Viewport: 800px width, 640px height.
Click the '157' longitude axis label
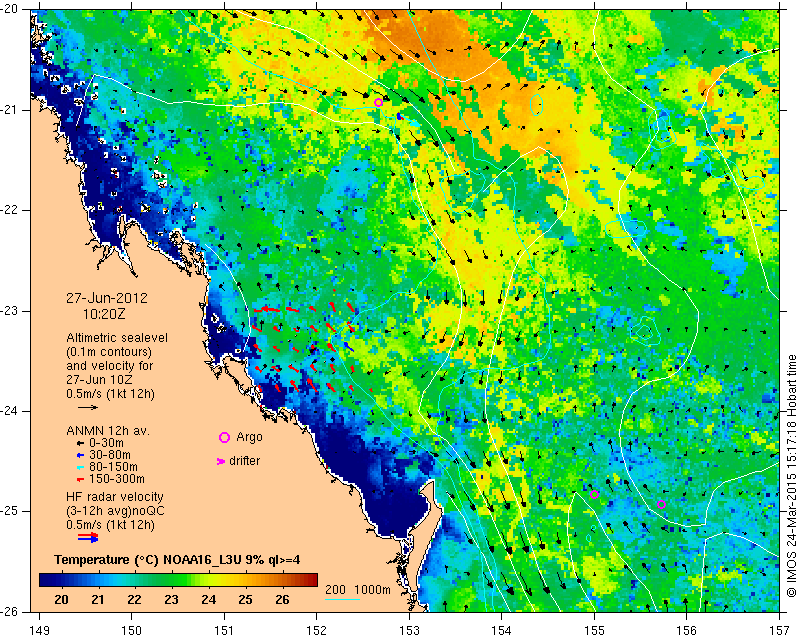coord(781,630)
